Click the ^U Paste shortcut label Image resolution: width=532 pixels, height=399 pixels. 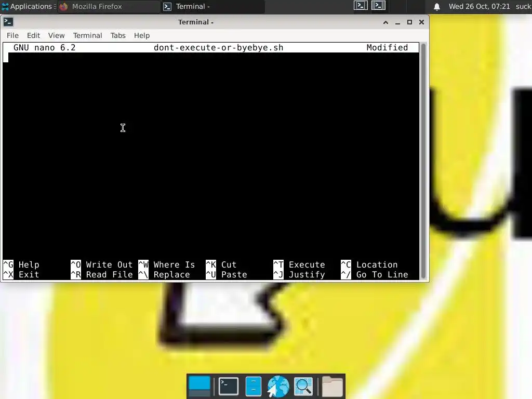(227, 274)
